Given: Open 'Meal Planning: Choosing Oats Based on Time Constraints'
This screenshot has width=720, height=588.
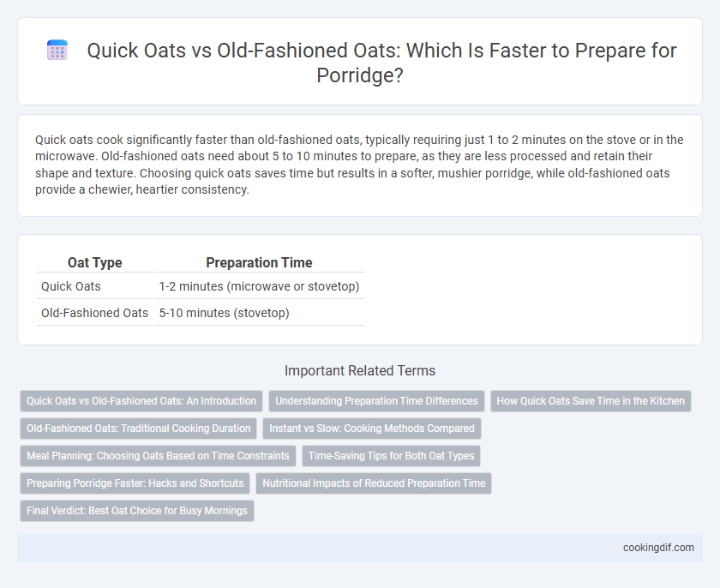Looking at the screenshot, I should (158, 456).
